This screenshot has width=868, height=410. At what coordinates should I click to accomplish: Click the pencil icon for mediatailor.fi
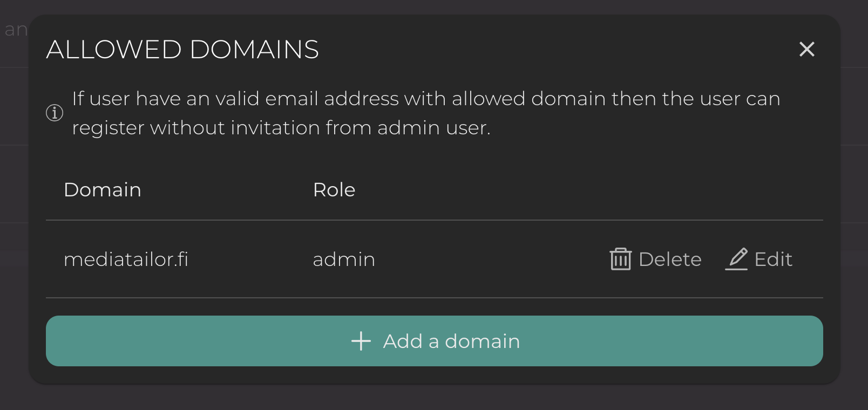(x=737, y=259)
